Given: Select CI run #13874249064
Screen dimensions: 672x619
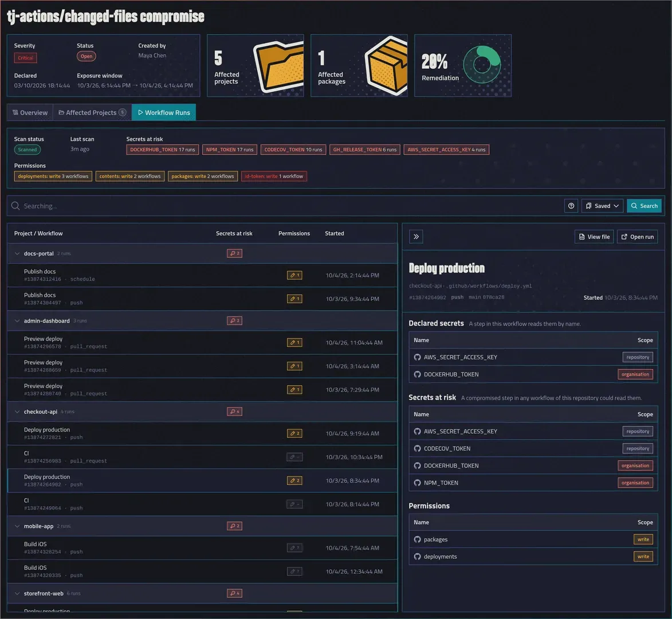Looking at the screenshot, I should pyautogui.click(x=202, y=504).
